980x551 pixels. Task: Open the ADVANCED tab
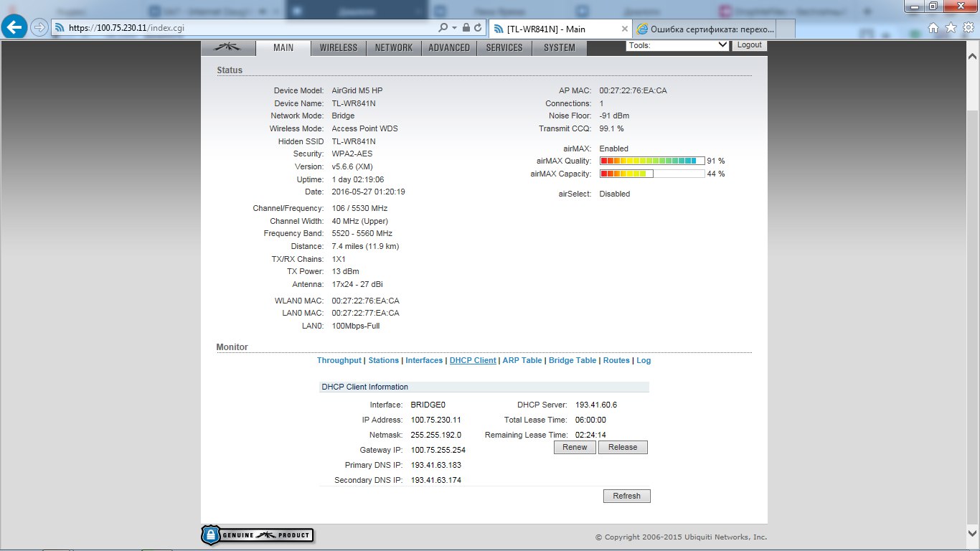tap(449, 47)
